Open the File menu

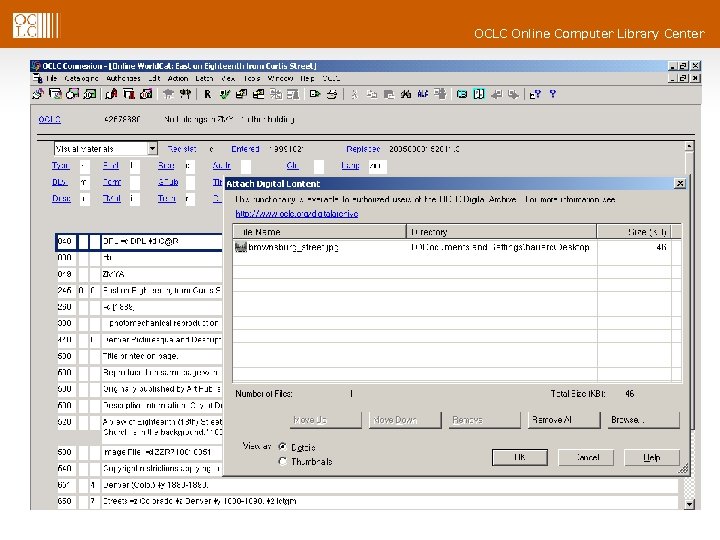(x=51, y=79)
